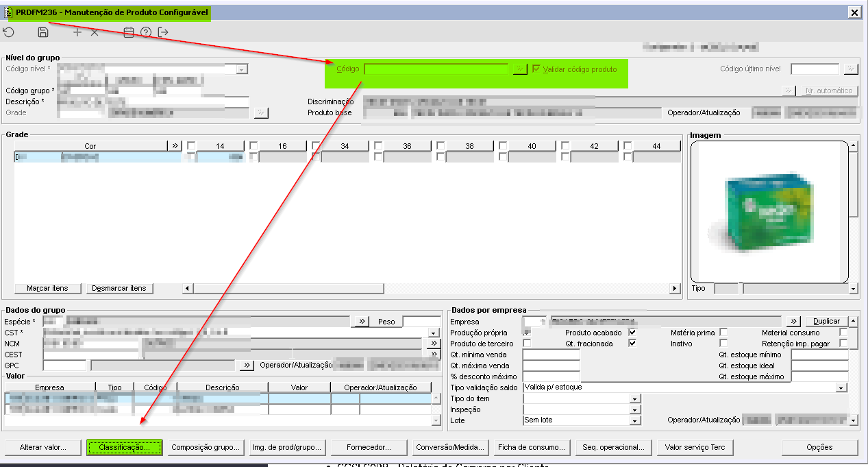Click the Descrição column header in Valor table
Screen dimensions: 868x467
tap(222, 387)
